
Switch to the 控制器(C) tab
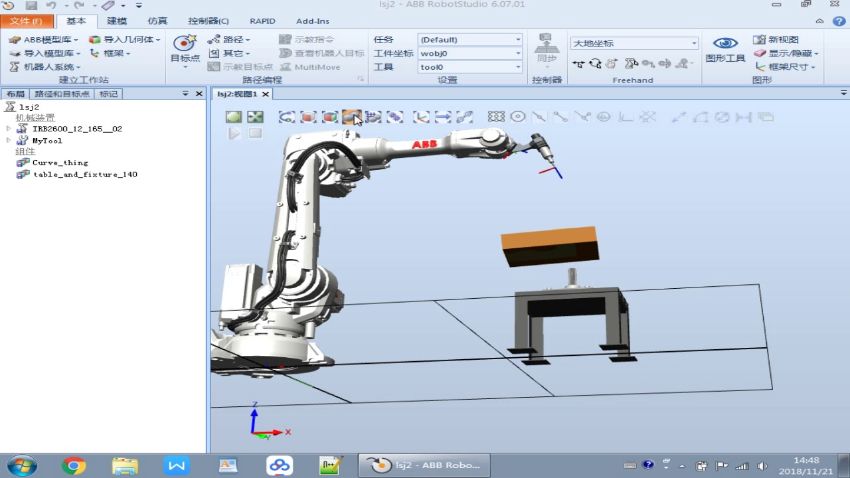coord(208,21)
